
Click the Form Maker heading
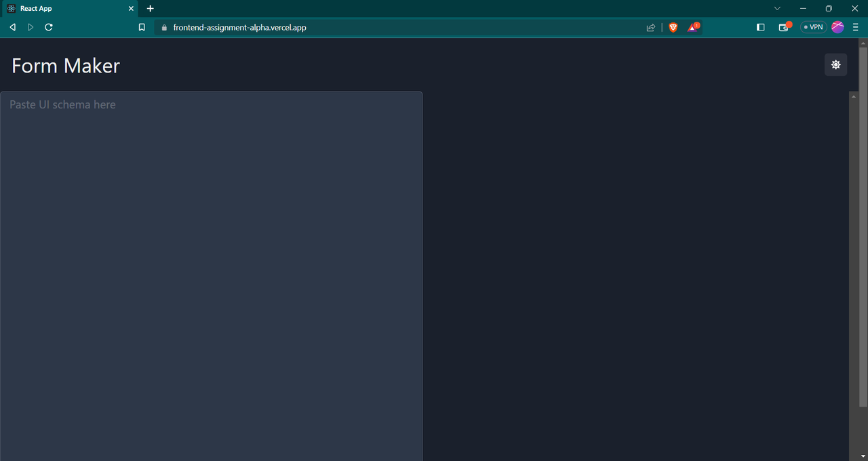pyautogui.click(x=66, y=66)
